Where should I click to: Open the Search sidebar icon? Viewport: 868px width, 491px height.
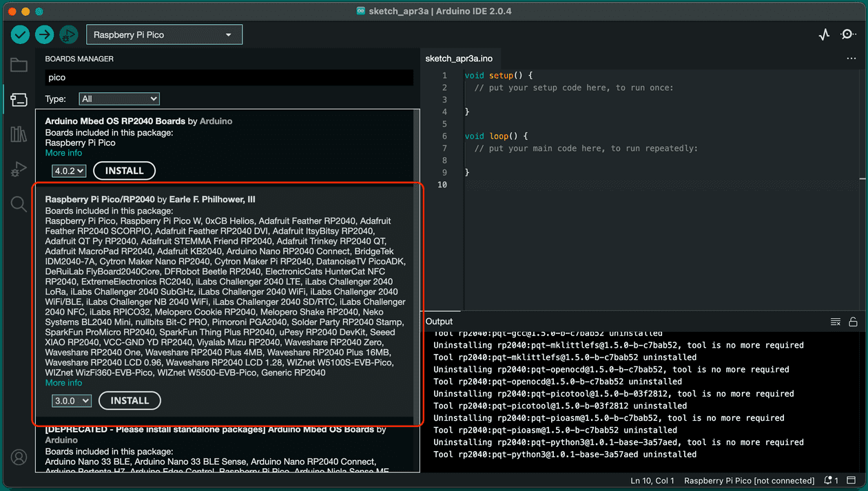click(19, 203)
